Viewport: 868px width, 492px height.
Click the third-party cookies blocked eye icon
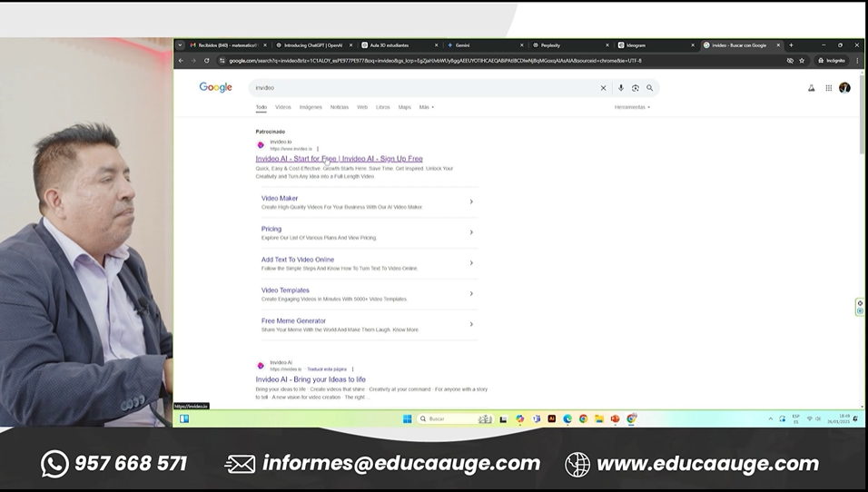coord(790,61)
